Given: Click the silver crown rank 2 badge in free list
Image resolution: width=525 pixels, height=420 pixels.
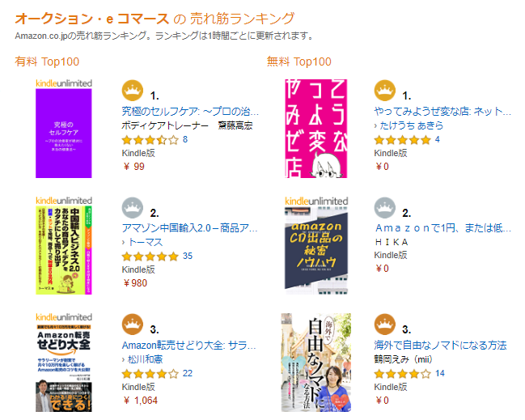Looking at the screenshot, I should tap(384, 208).
